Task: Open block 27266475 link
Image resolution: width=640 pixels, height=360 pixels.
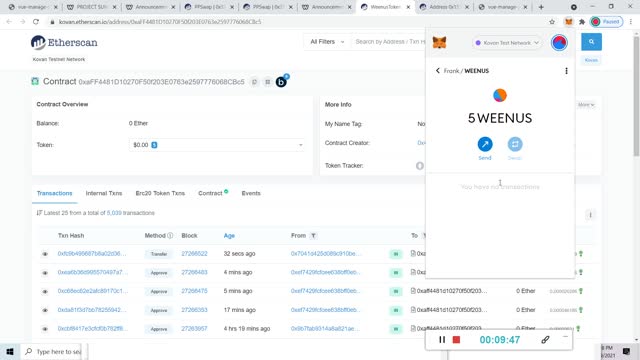Action: tap(194, 291)
